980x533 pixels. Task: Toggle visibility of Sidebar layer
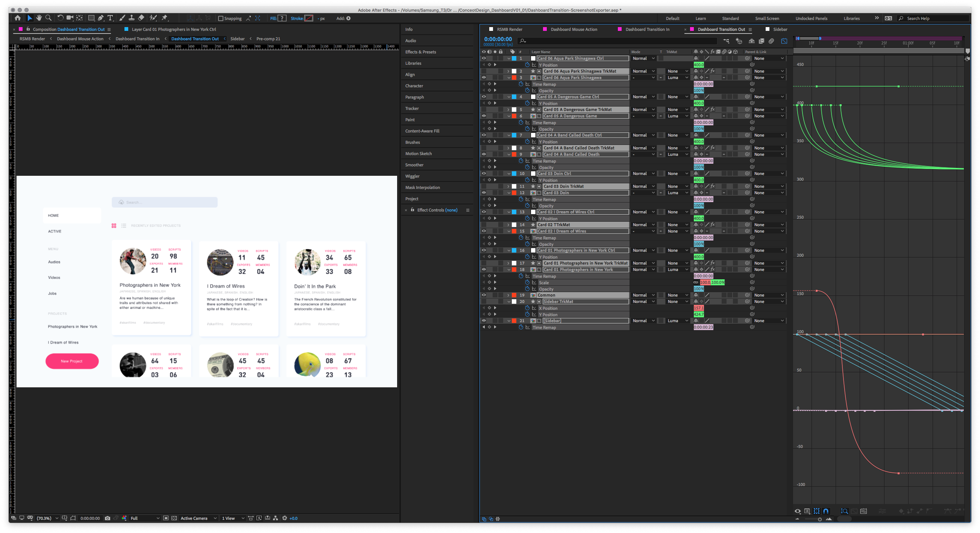[484, 320]
